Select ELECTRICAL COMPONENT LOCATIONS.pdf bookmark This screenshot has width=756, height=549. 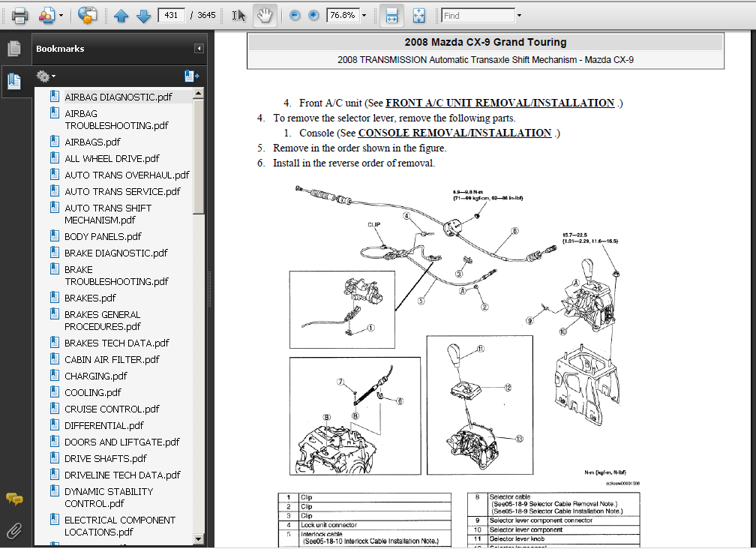120,526
